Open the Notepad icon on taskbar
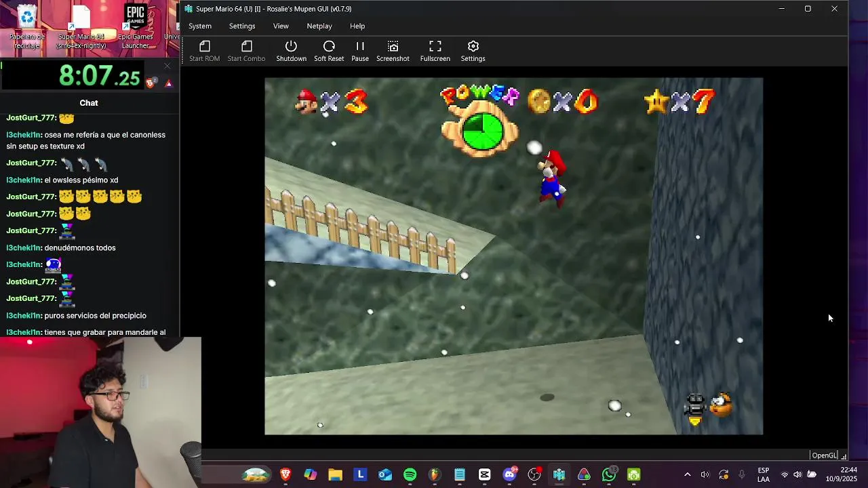This screenshot has height=488, width=868. [x=460, y=474]
